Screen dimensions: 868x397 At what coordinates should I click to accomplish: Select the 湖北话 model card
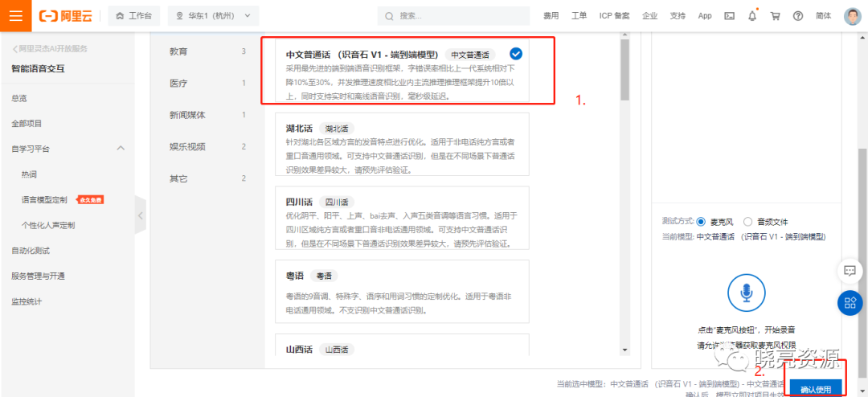(x=402, y=144)
